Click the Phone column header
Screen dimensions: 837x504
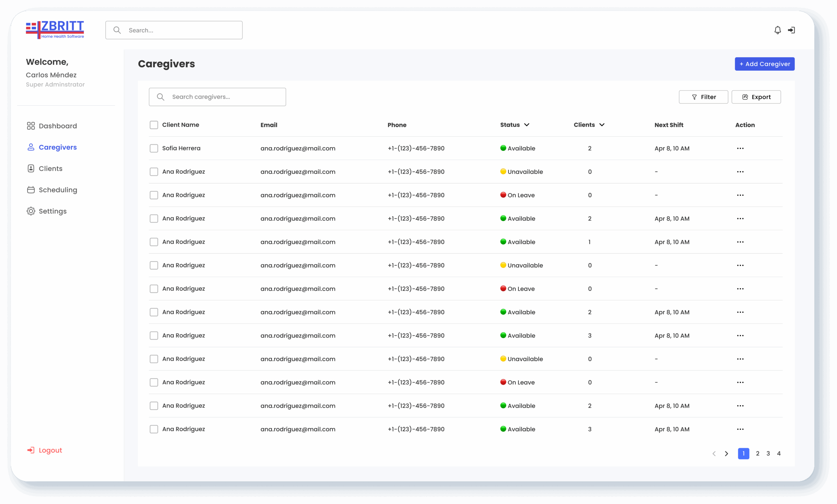397,125
